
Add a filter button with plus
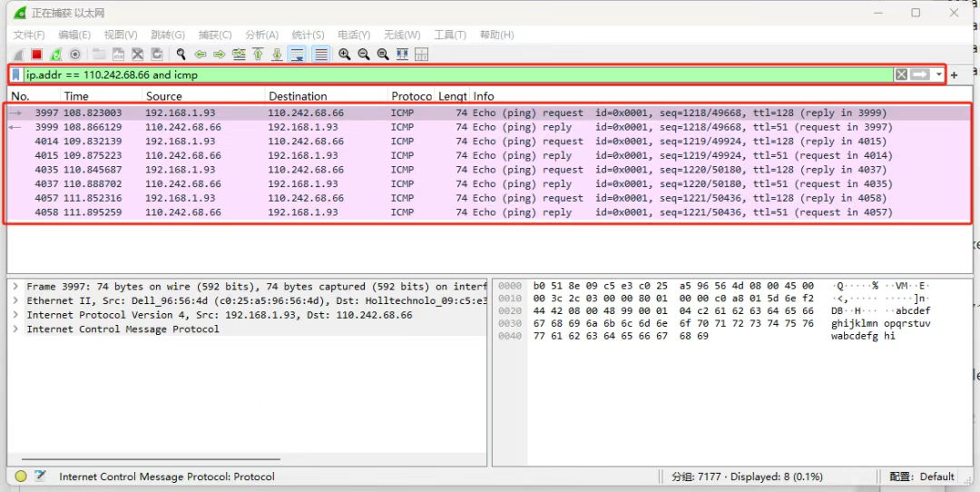click(955, 74)
